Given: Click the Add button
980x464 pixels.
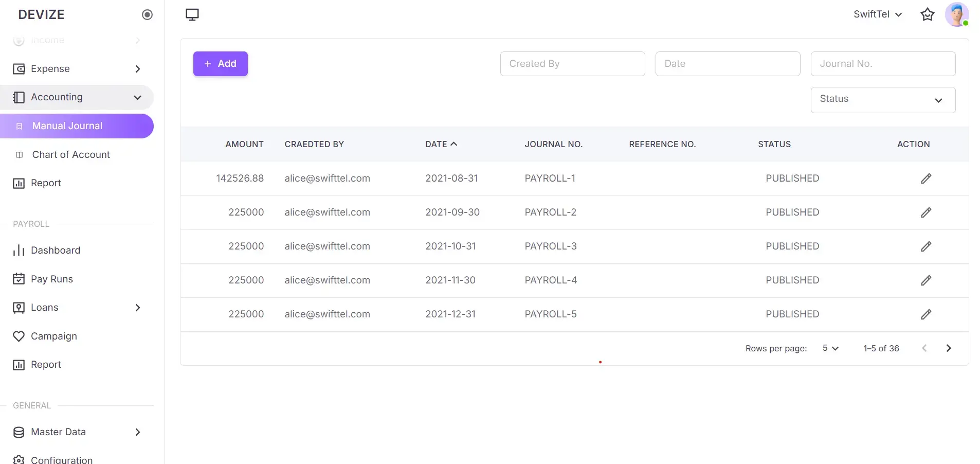Looking at the screenshot, I should [x=220, y=64].
